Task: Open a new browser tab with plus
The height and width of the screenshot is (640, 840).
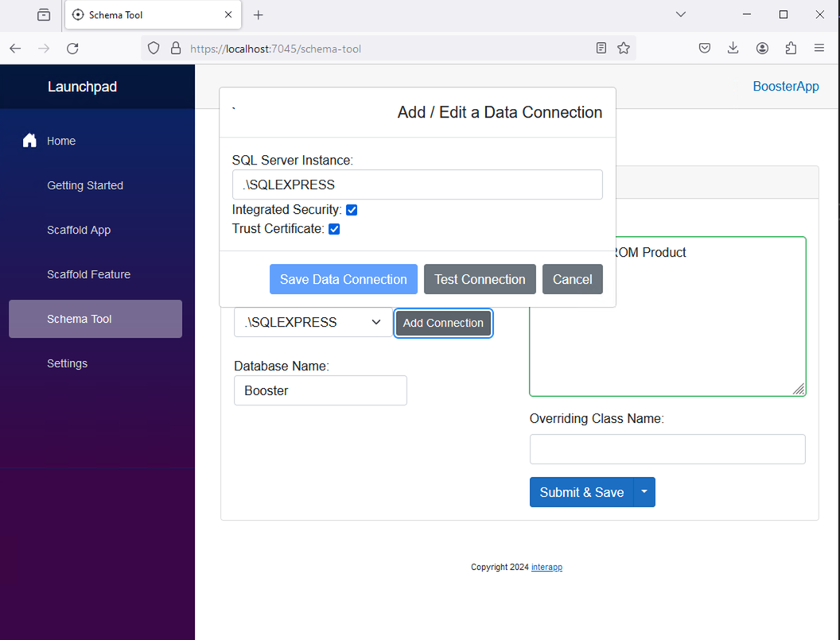Action: (x=259, y=15)
